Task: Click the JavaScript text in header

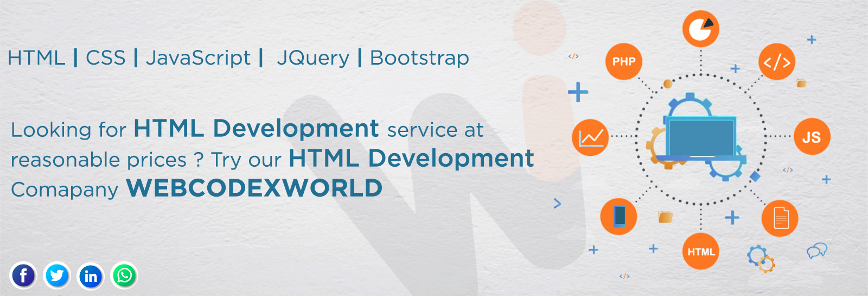Action: (x=198, y=58)
